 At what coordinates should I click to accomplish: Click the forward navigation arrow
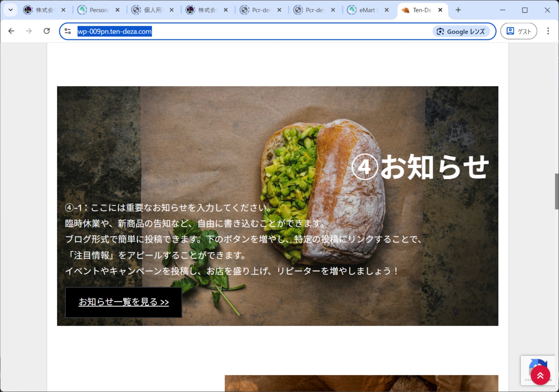coord(29,31)
